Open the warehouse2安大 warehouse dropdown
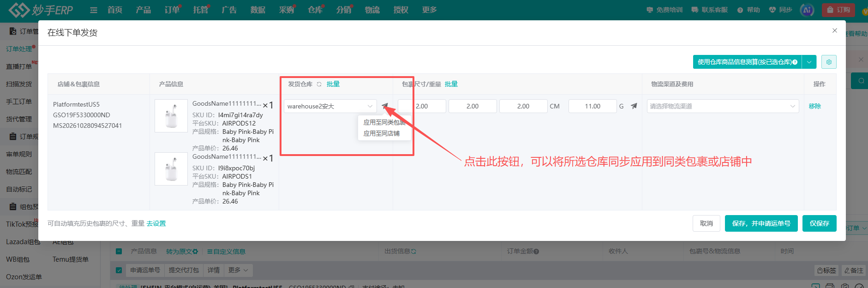 (x=330, y=106)
